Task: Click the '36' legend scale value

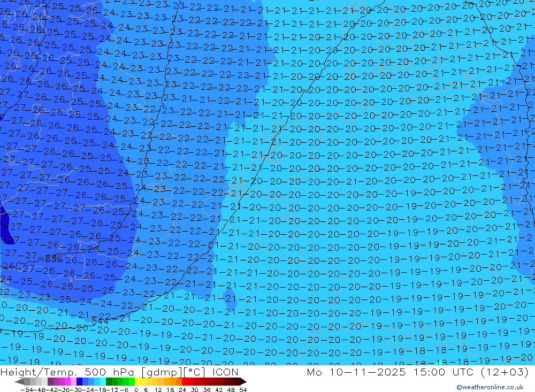Action: 207,390
